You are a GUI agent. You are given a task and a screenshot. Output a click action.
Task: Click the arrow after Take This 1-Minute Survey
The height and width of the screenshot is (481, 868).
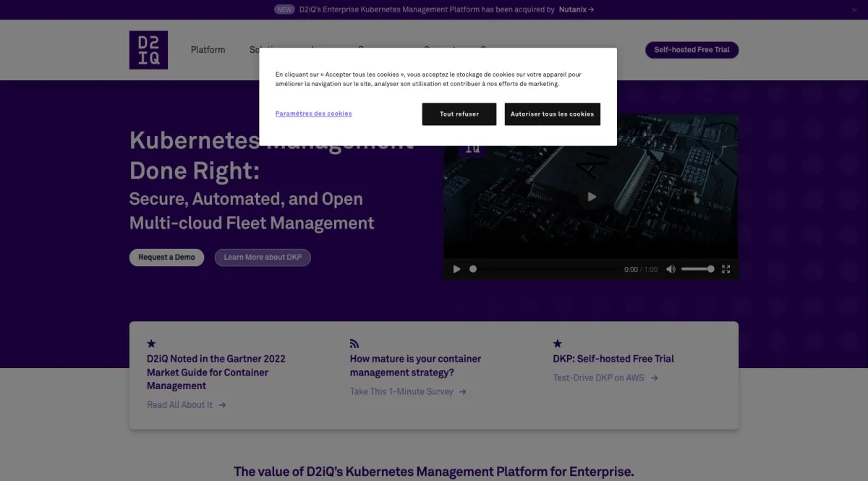(463, 392)
